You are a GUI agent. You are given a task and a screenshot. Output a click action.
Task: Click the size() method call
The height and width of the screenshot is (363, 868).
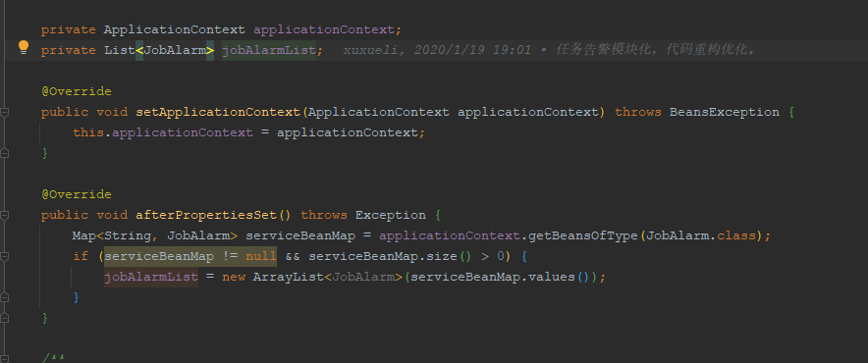pos(441,257)
